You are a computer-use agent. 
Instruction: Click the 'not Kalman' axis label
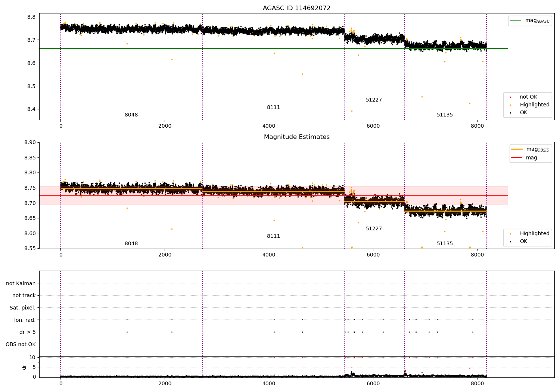point(21,283)
